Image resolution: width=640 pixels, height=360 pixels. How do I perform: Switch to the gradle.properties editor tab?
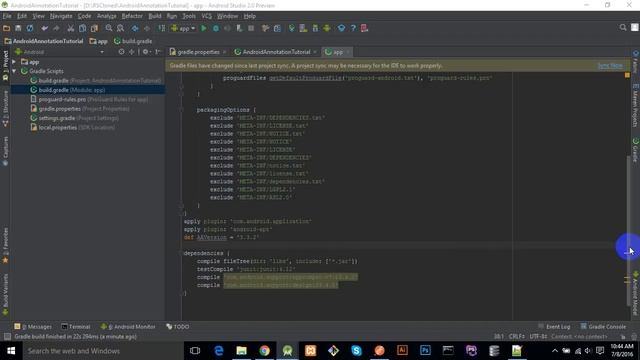point(198,52)
